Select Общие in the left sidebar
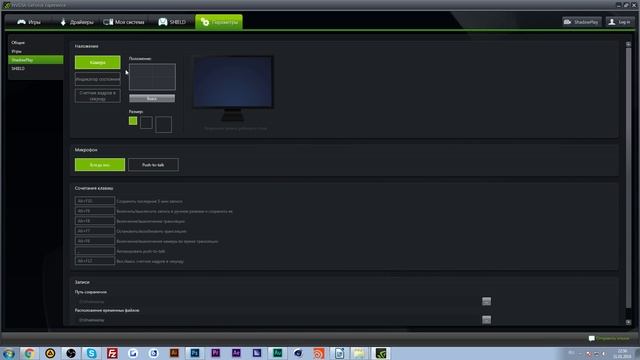Screen dimensions: 640x360 point(18,42)
